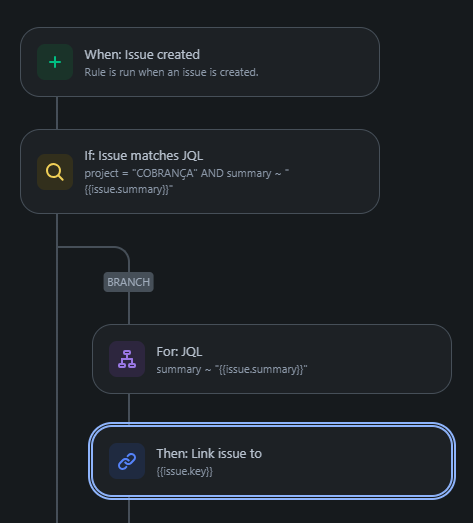Click 'When: Issue created' title text
Image resolution: width=473 pixels, height=523 pixels.
click(142, 55)
